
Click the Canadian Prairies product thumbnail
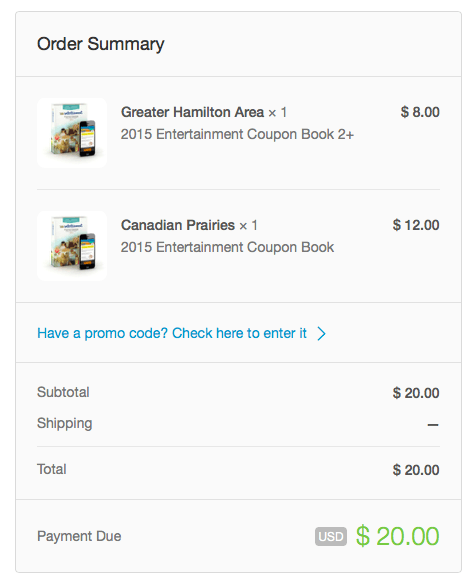(72, 246)
